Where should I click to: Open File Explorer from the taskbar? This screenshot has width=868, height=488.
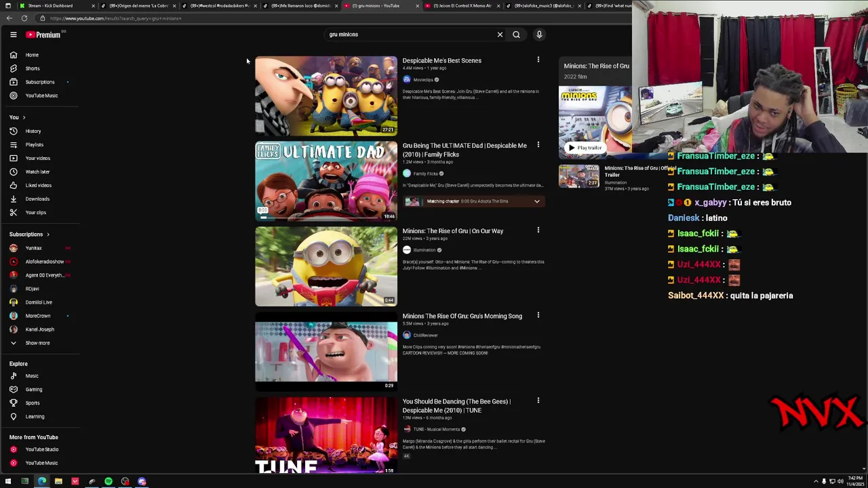tap(58, 481)
